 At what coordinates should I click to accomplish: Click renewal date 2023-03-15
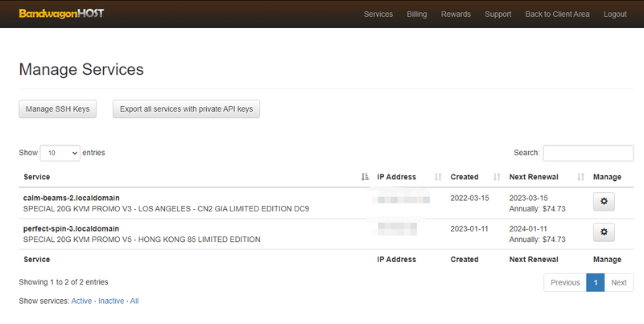[x=529, y=198]
